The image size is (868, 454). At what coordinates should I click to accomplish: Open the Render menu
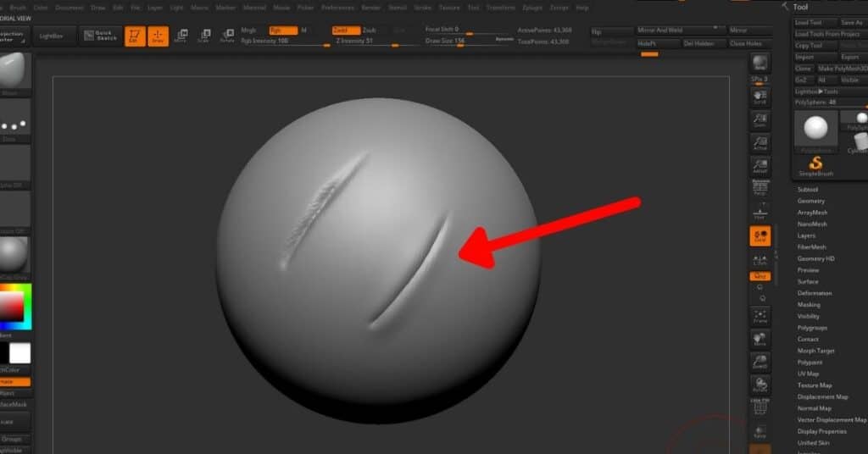[x=371, y=8]
